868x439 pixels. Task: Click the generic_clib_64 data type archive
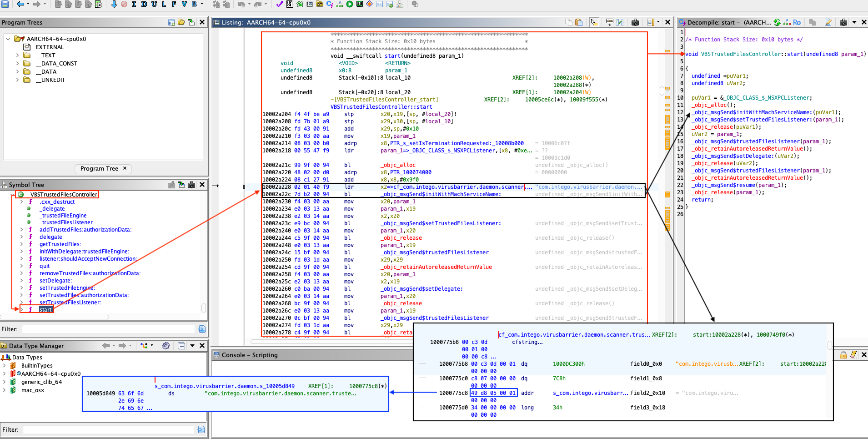[x=41, y=382]
